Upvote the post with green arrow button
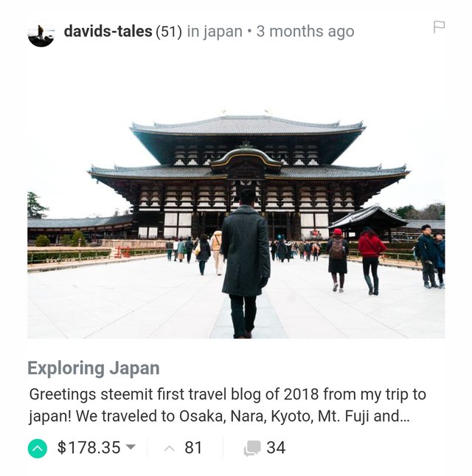Screen dimensions: 472x476 [38, 449]
